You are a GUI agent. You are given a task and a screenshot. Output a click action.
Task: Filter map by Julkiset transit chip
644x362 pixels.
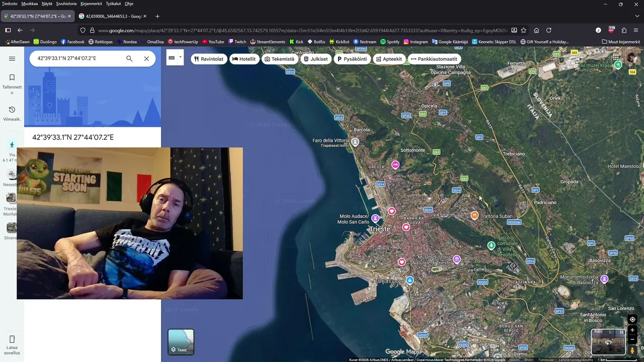point(315,59)
